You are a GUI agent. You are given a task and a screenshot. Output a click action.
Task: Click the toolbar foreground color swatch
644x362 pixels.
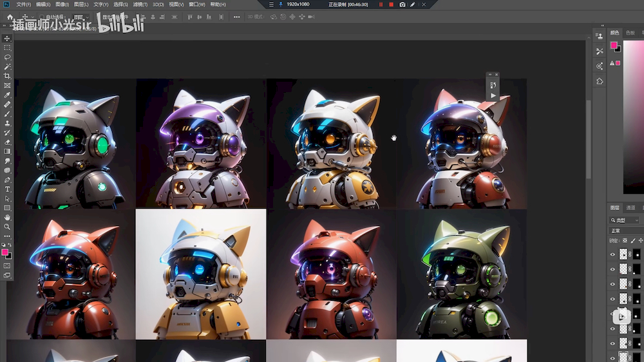pyautogui.click(x=5, y=252)
